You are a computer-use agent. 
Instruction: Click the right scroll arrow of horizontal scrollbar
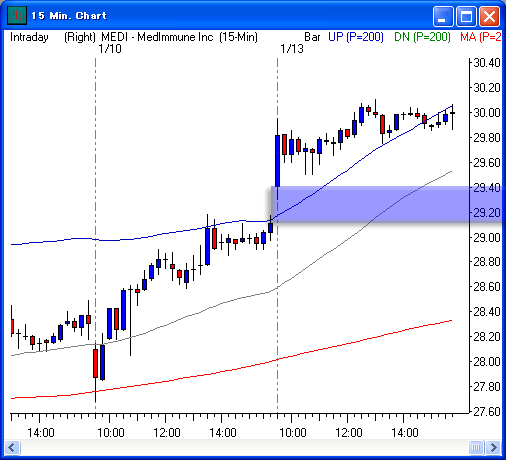pyautogui.click(x=493, y=447)
